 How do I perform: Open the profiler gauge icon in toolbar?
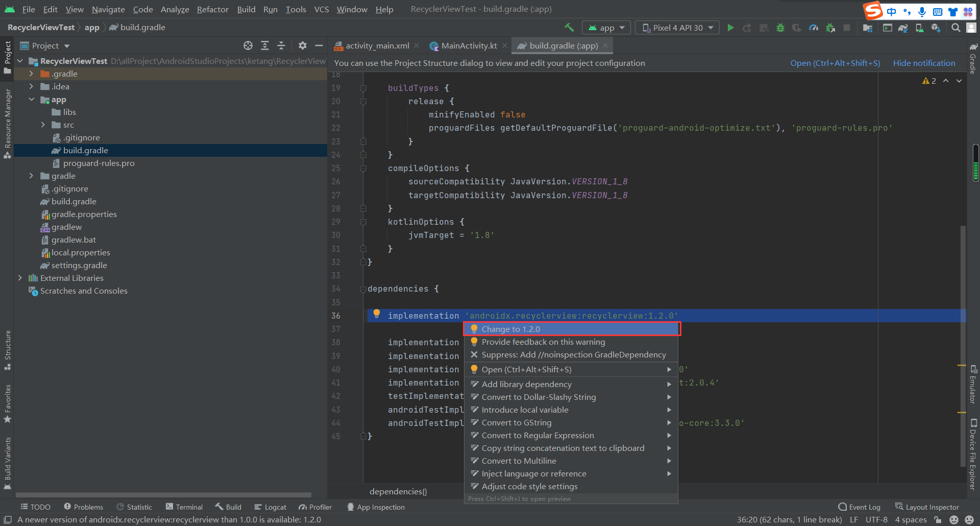814,28
